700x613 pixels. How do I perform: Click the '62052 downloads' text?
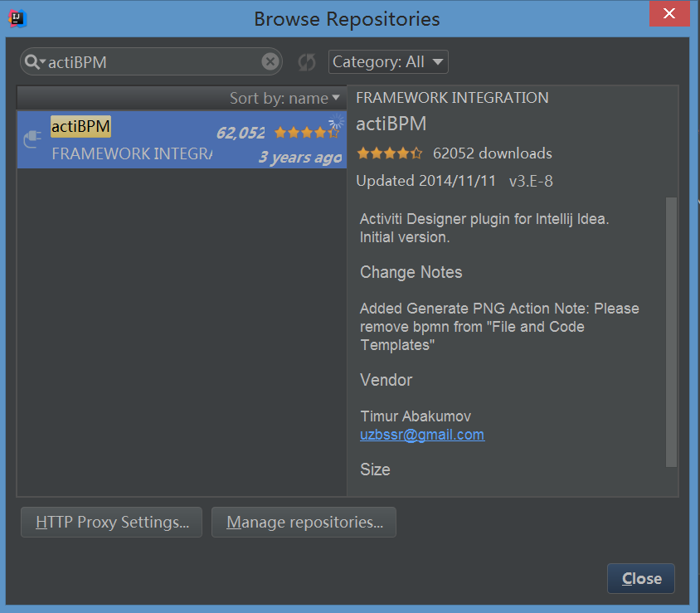click(x=493, y=153)
